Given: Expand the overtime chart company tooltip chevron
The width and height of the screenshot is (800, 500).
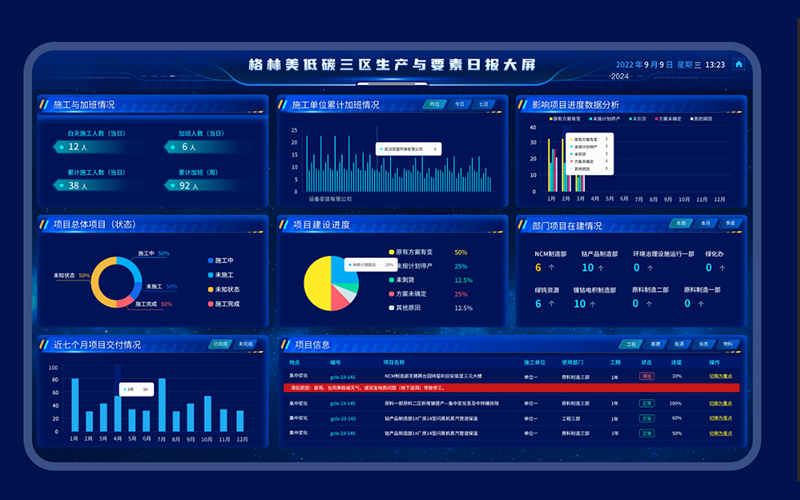Looking at the screenshot, I should pos(435,149).
